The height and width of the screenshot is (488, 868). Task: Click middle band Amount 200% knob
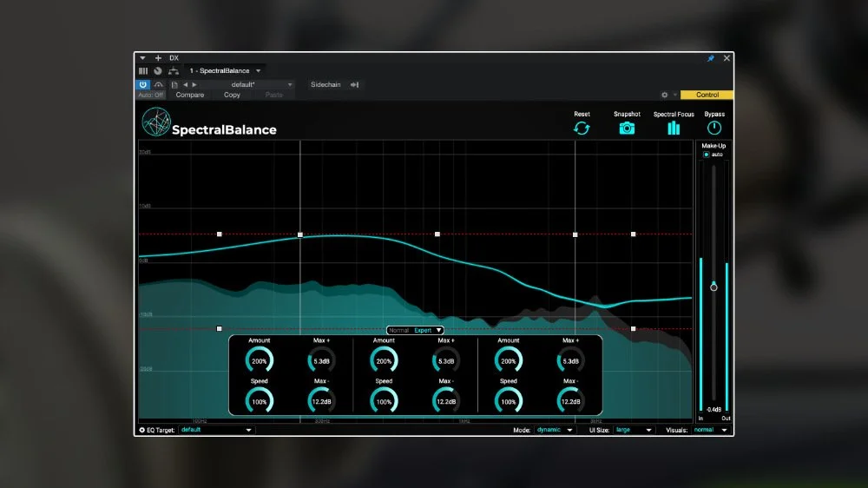coord(384,360)
